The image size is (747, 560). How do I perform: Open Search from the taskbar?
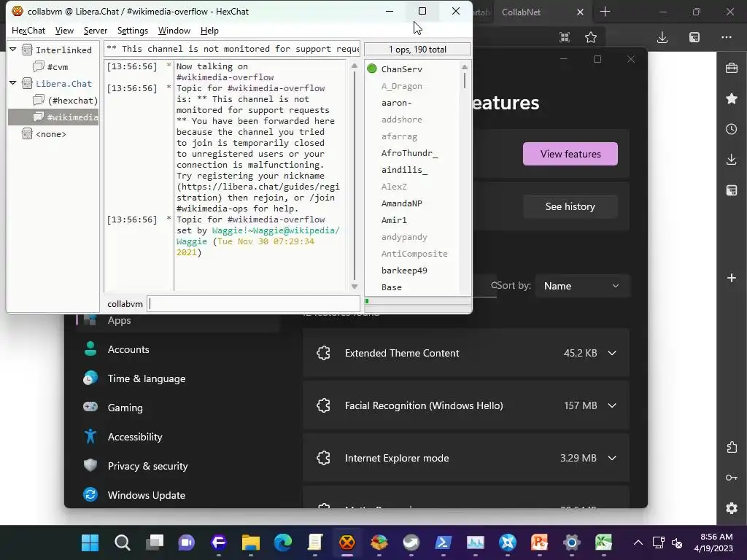[x=123, y=542]
